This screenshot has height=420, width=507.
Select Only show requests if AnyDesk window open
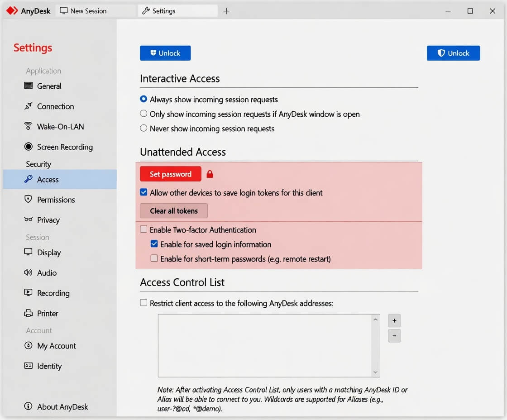(x=143, y=114)
